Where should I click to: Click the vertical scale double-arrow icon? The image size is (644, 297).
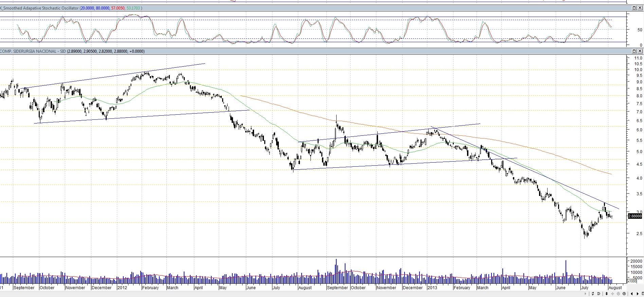606,294
